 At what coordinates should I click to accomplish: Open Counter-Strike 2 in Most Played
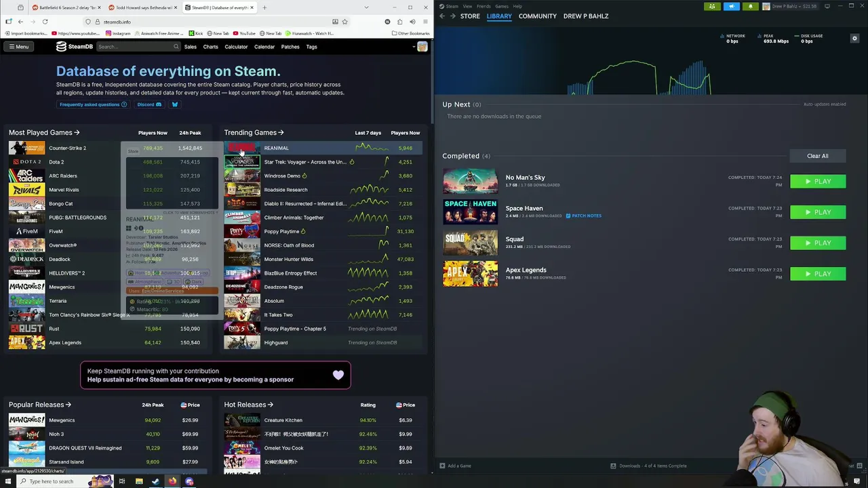(x=67, y=148)
